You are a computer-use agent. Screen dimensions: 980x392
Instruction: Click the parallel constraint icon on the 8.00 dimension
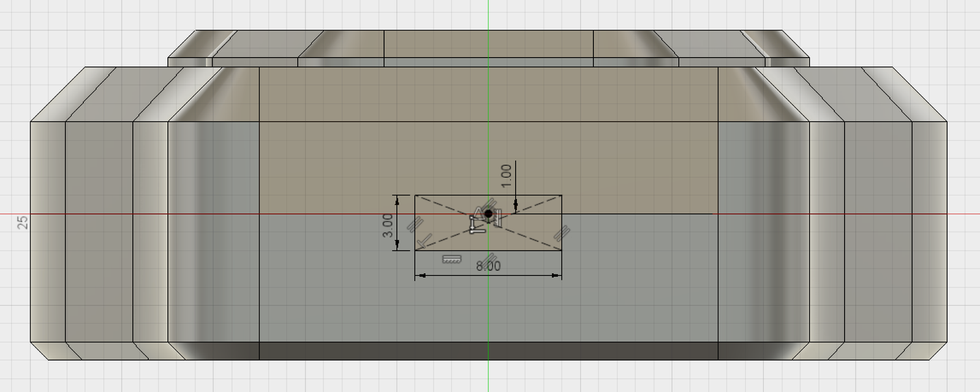(x=489, y=260)
